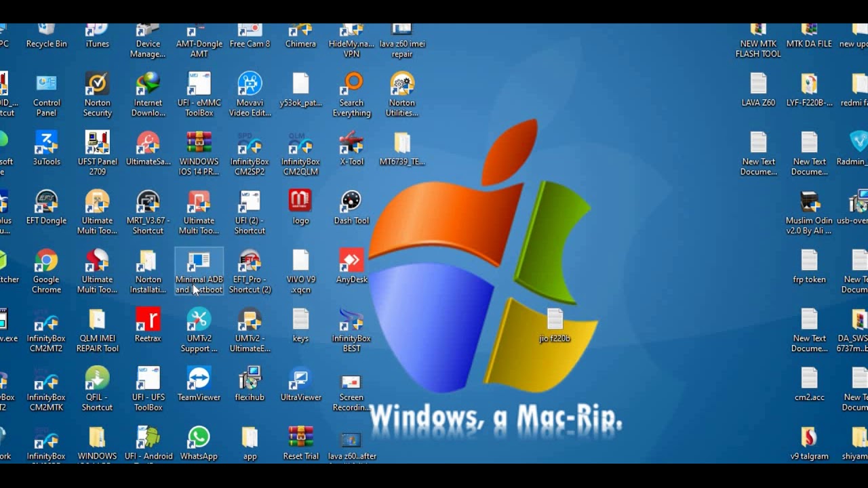Viewport: 868px width, 488px height.
Task: Open Norton Utilities
Action: coord(402,95)
